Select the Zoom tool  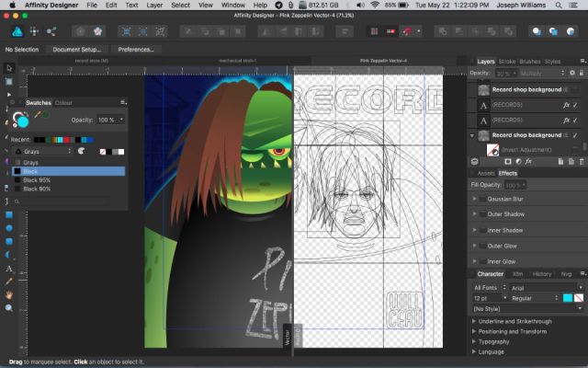pyautogui.click(x=9, y=308)
